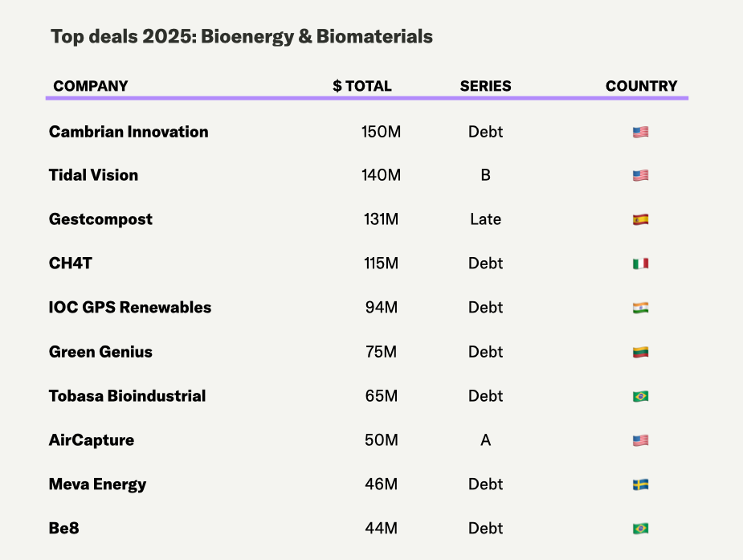The image size is (743, 560).
Task: Click the US flag for Cambrian Innovation
Action: tap(640, 132)
